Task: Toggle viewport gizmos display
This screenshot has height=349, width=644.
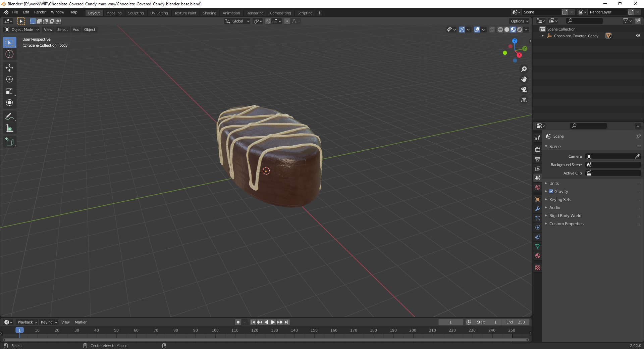Action: (462, 30)
